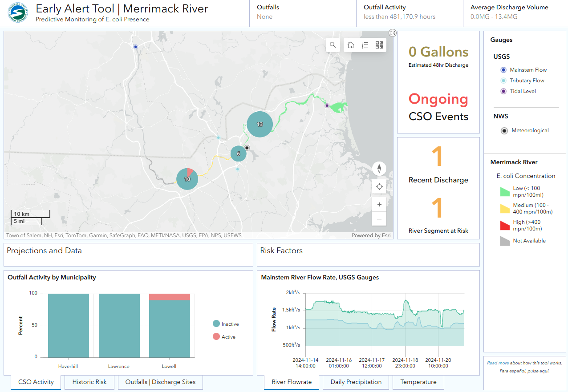Switch to CSO Activity tab

(x=36, y=382)
